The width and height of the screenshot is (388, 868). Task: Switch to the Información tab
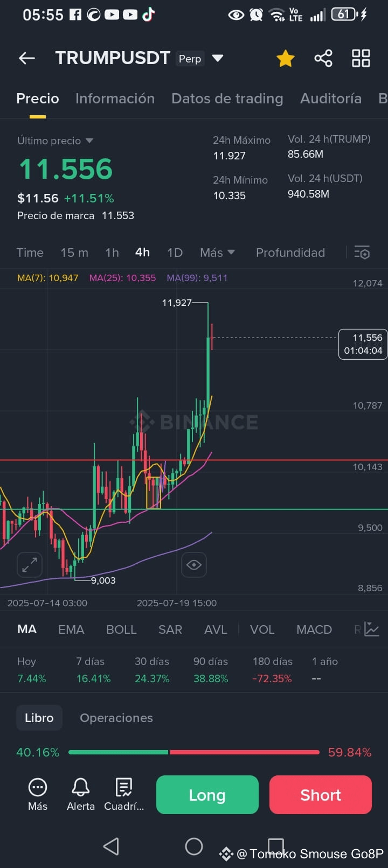tap(115, 99)
